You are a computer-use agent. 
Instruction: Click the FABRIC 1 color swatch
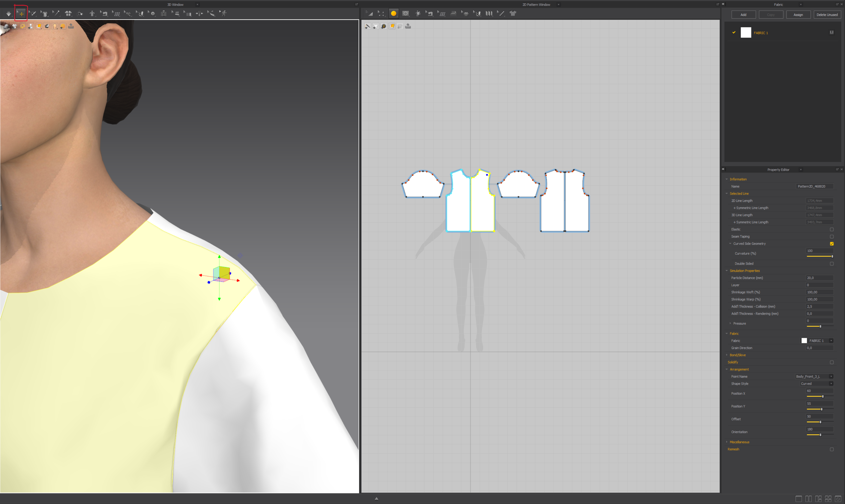click(746, 32)
